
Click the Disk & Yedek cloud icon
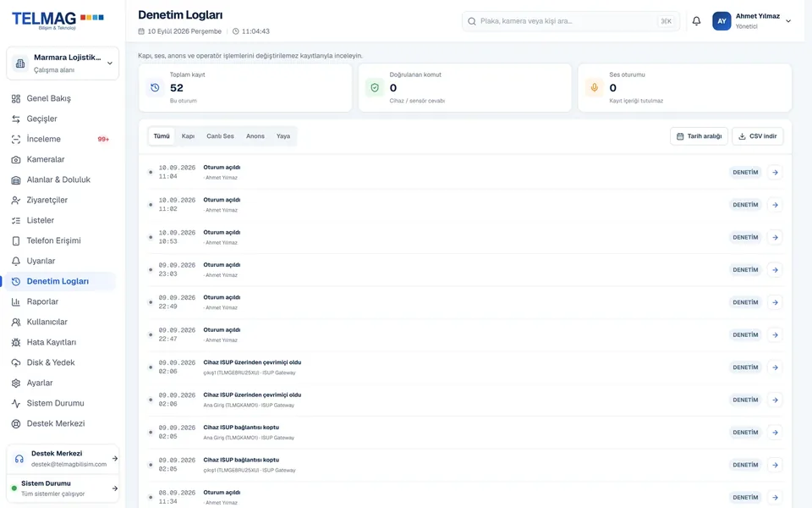tap(16, 363)
